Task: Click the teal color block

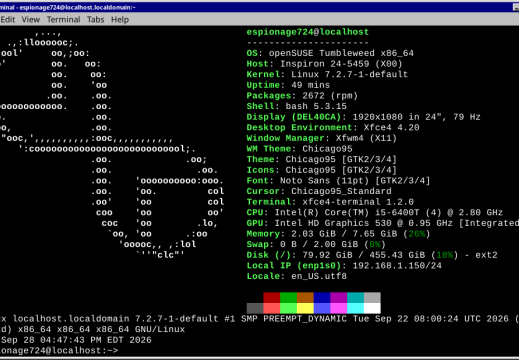Action: pyautogui.click(x=355, y=298)
